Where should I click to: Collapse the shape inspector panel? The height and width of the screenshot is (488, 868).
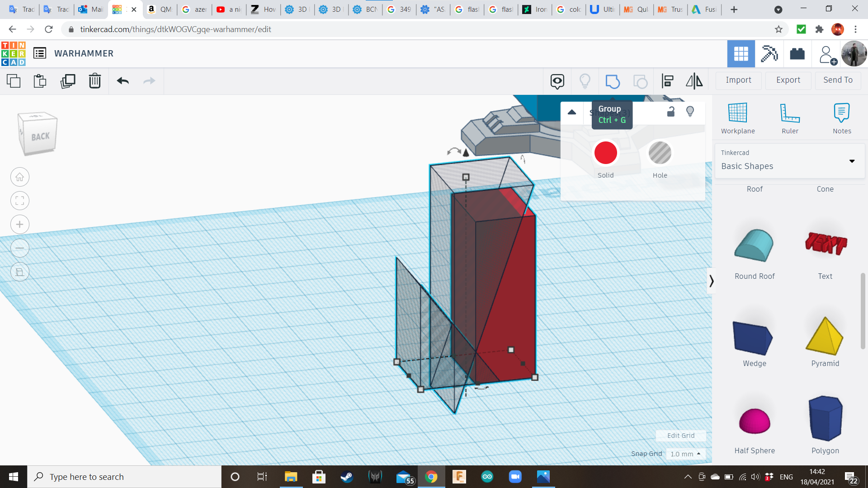tap(572, 112)
